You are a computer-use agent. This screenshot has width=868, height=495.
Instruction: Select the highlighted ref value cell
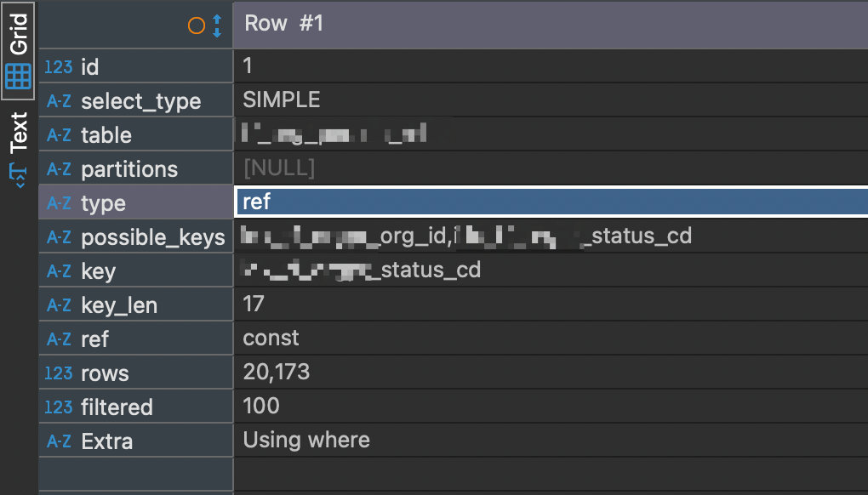click(552, 202)
